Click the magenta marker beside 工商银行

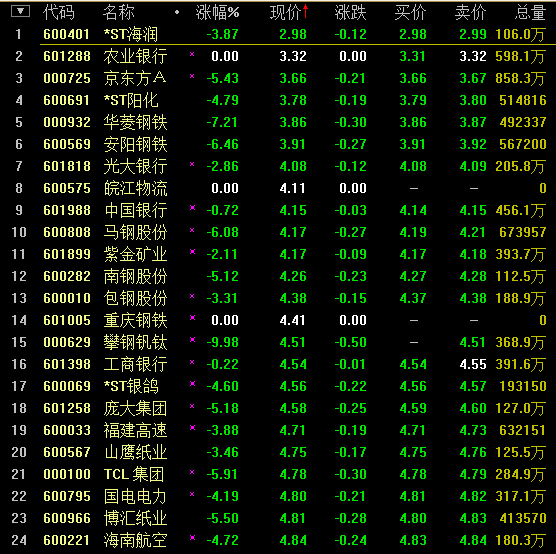(192, 362)
